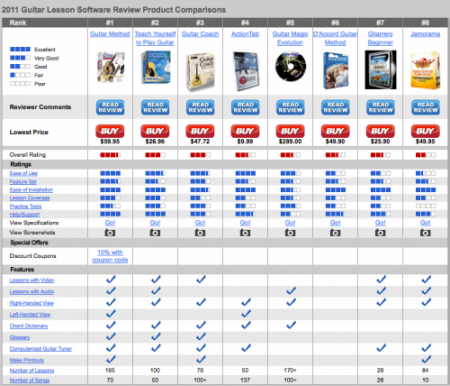Click Read Review button for Guitar Method
450x386 pixels.
coord(110,107)
